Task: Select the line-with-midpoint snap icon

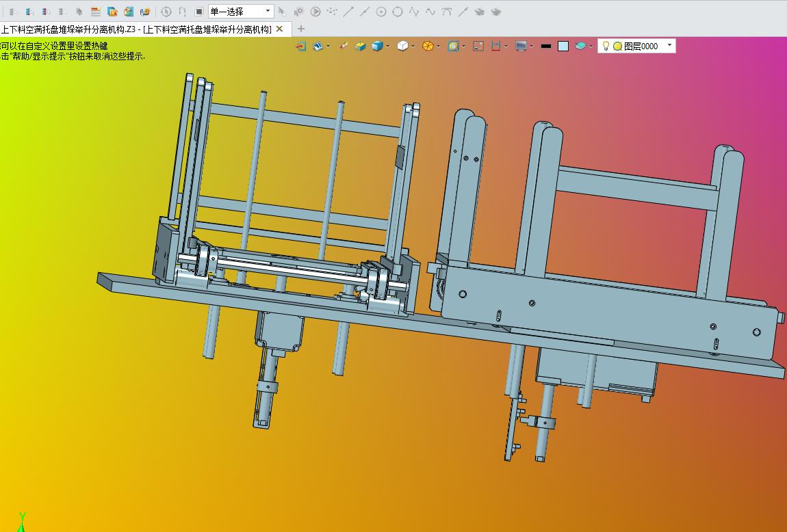Action: tap(365, 11)
